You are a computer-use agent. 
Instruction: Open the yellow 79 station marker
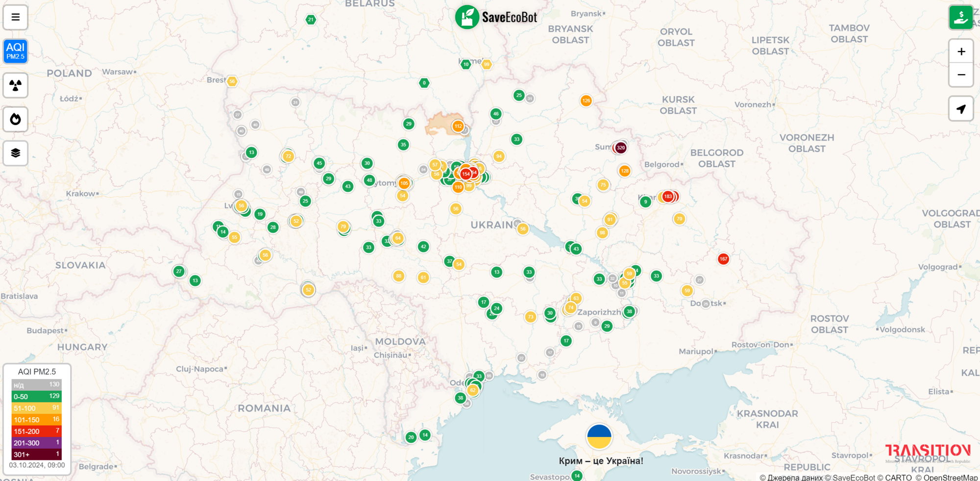point(343,227)
